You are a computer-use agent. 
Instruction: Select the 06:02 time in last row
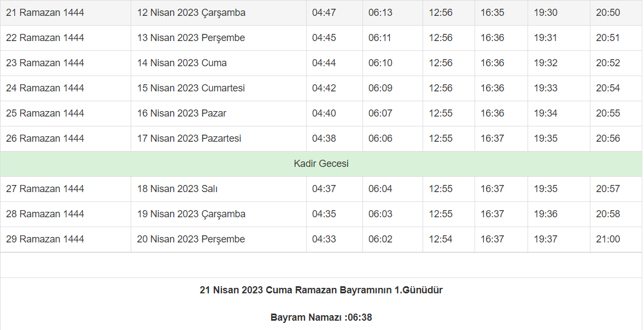click(380, 239)
